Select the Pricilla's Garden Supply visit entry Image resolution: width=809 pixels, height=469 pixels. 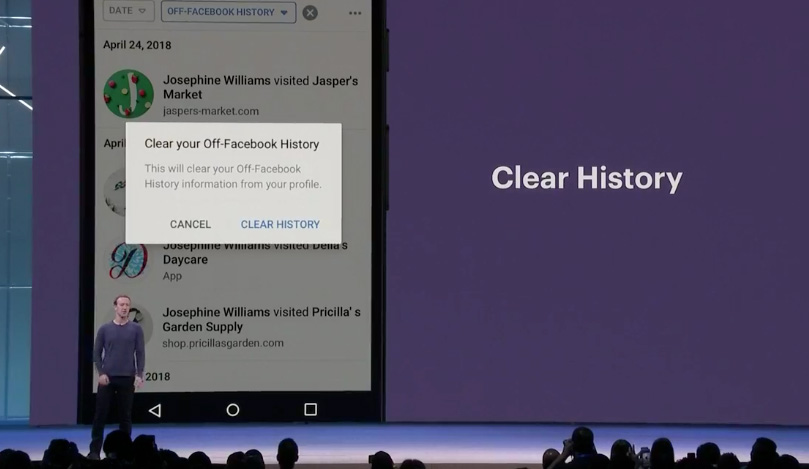261,320
